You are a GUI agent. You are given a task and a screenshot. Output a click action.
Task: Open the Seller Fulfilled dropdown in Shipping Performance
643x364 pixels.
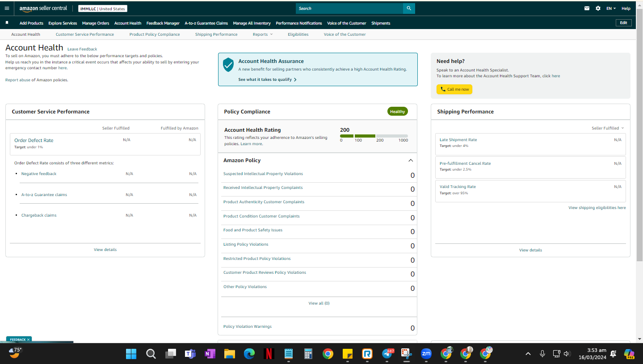point(608,128)
